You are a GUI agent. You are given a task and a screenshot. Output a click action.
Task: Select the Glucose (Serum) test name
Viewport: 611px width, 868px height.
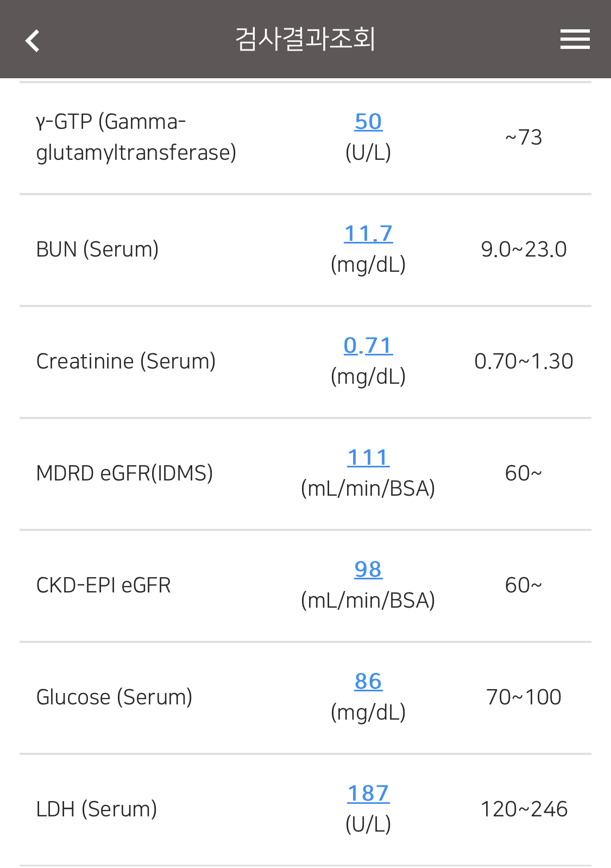[x=114, y=697]
